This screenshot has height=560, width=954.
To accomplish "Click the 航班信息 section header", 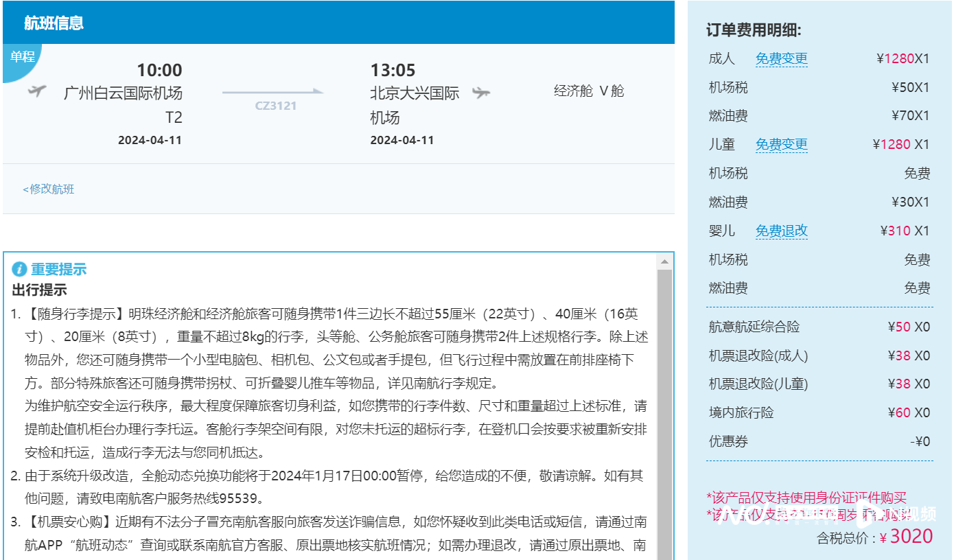I will [54, 23].
